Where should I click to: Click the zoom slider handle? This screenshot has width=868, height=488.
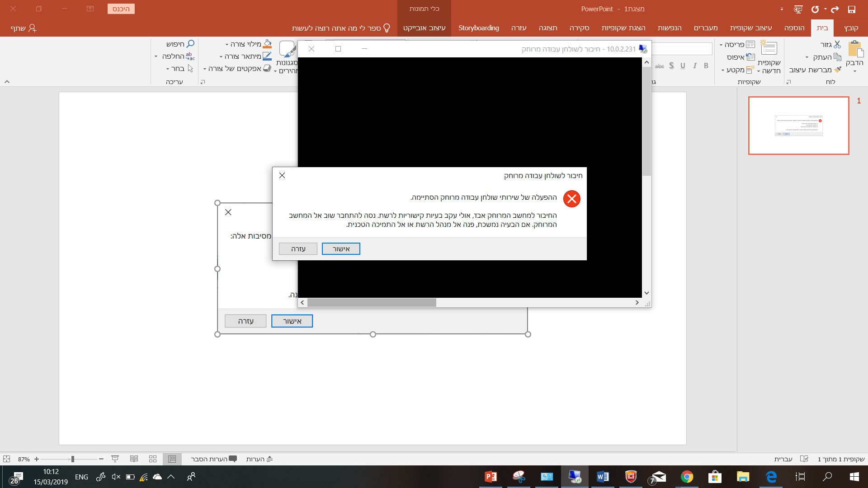pyautogui.click(x=72, y=459)
